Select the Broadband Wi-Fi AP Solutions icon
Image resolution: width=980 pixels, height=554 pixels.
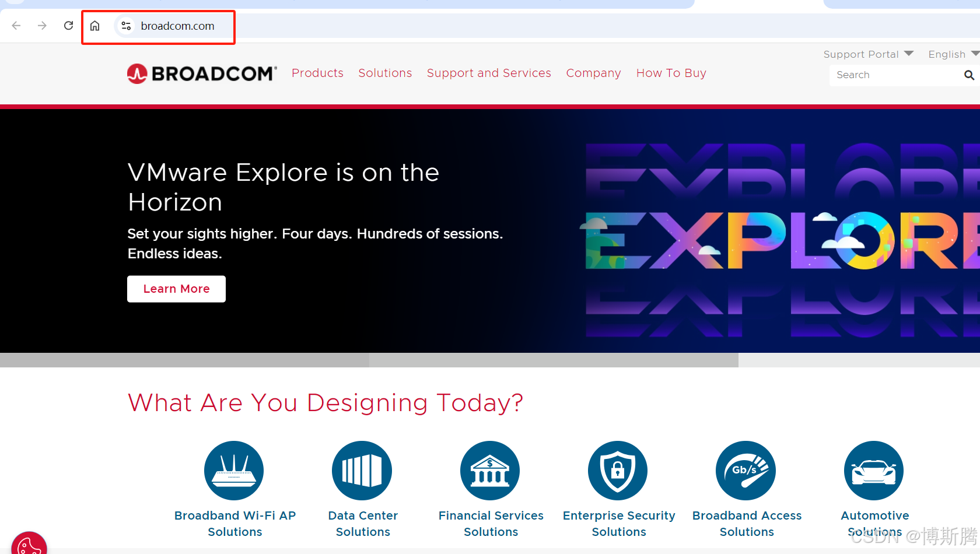[233, 470]
